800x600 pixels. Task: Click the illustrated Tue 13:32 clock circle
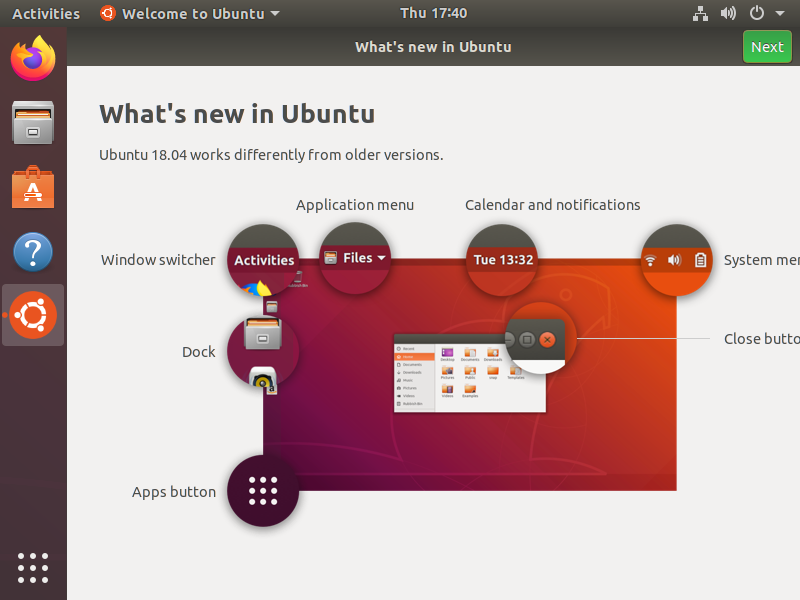coord(503,260)
